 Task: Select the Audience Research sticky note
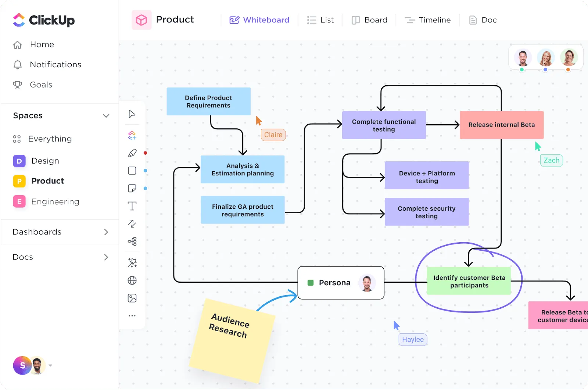(x=232, y=341)
